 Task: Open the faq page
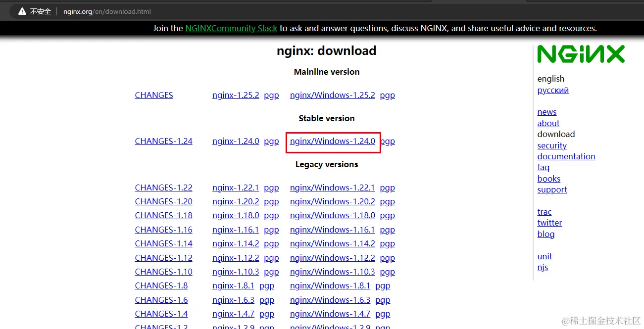(x=544, y=167)
